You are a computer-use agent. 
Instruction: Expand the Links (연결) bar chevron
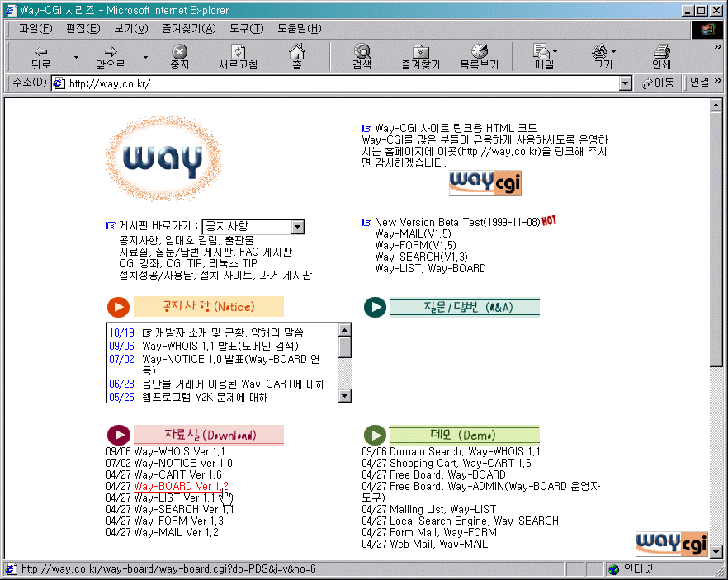click(718, 81)
